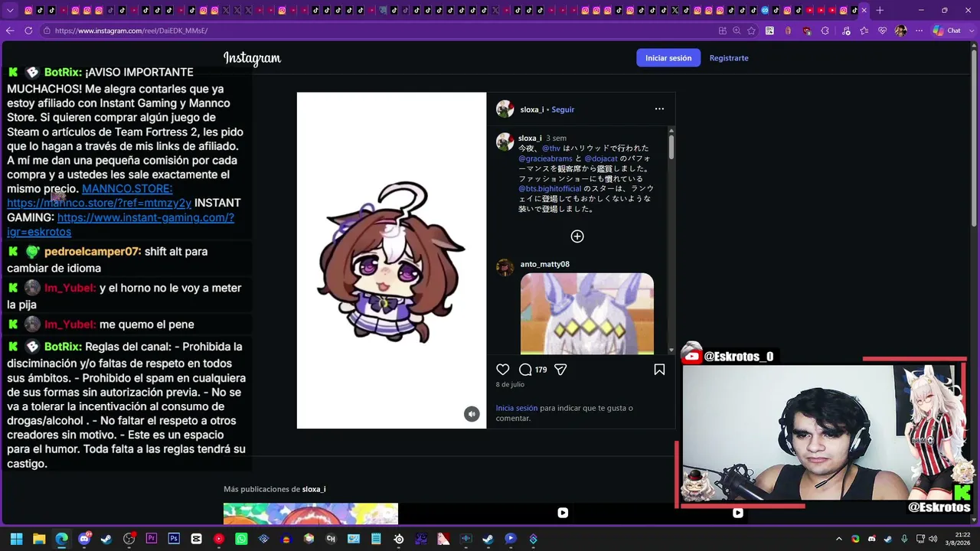Open the media control music note icon
Viewport: 980px width, 551px height.
click(844, 31)
